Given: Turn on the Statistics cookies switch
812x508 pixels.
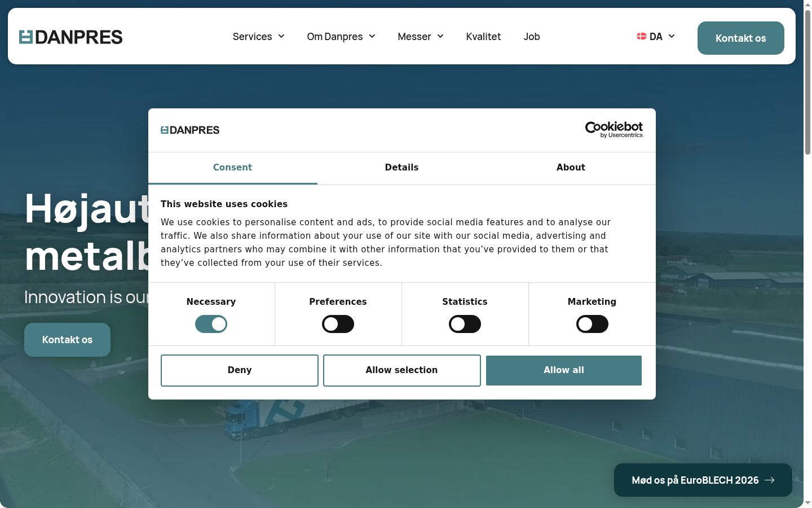Looking at the screenshot, I should coord(465,324).
